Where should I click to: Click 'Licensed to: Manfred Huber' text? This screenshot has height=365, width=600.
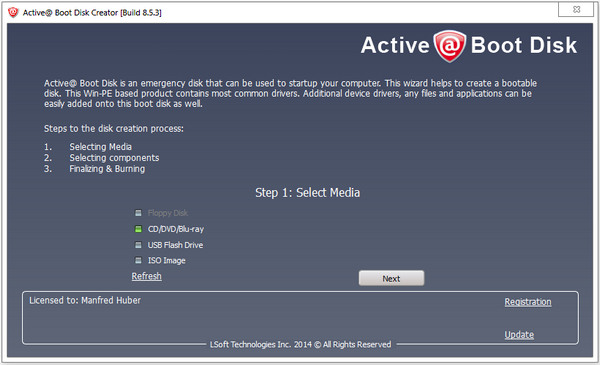click(85, 300)
